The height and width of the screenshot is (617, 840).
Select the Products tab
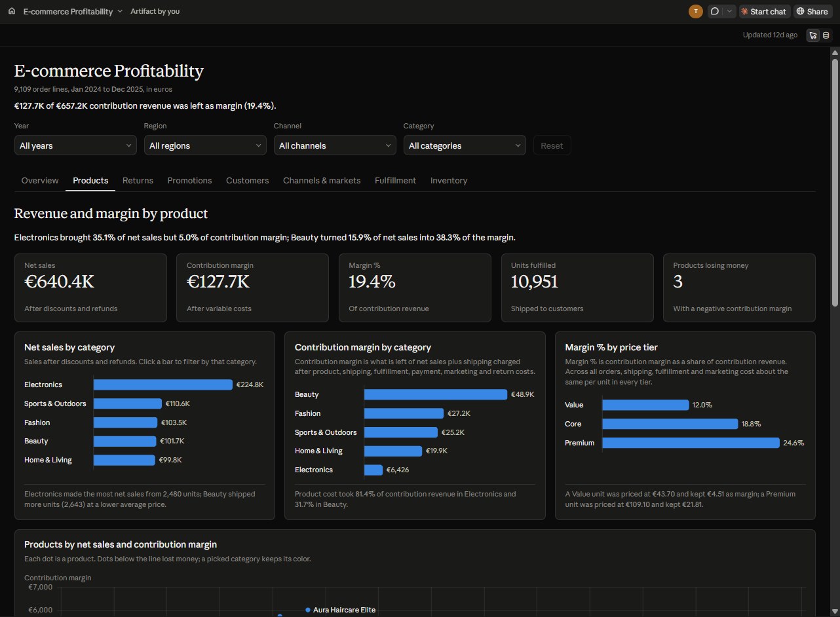[90, 180]
